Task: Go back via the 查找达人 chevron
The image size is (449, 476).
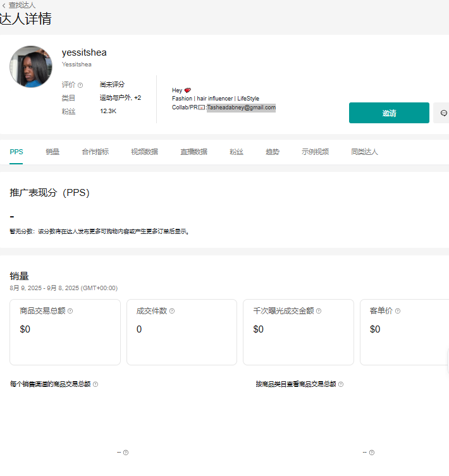Action: (x=4, y=6)
